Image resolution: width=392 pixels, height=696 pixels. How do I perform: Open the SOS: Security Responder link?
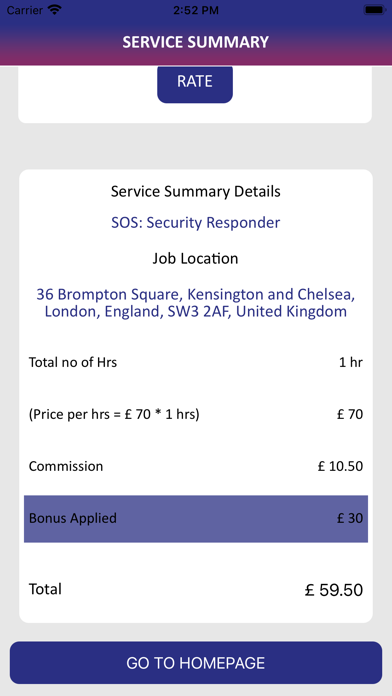196,222
